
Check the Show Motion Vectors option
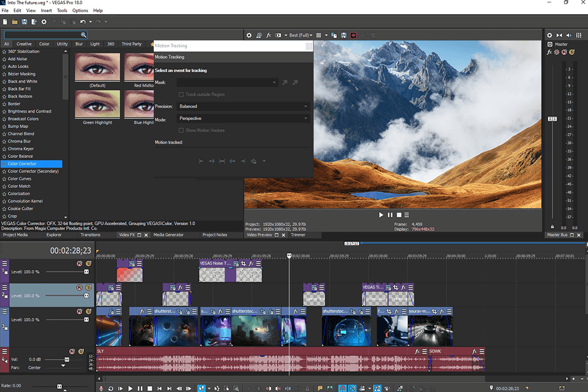tap(181, 130)
